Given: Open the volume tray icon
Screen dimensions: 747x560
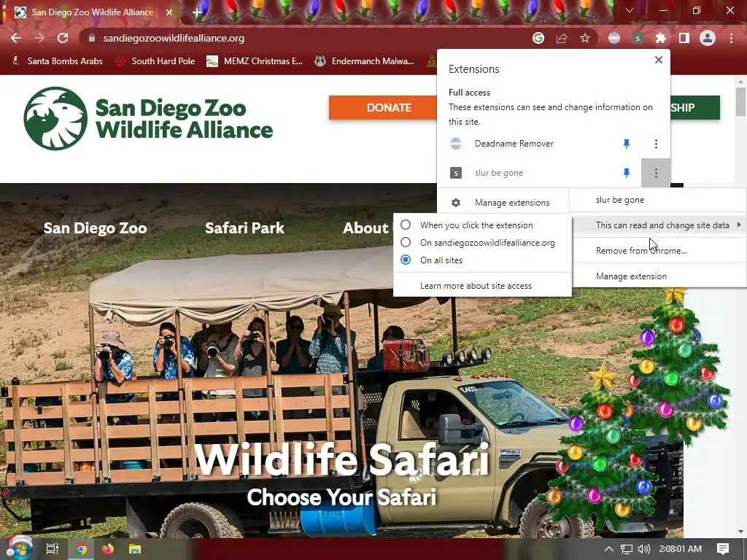Looking at the screenshot, I should pyautogui.click(x=644, y=549).
